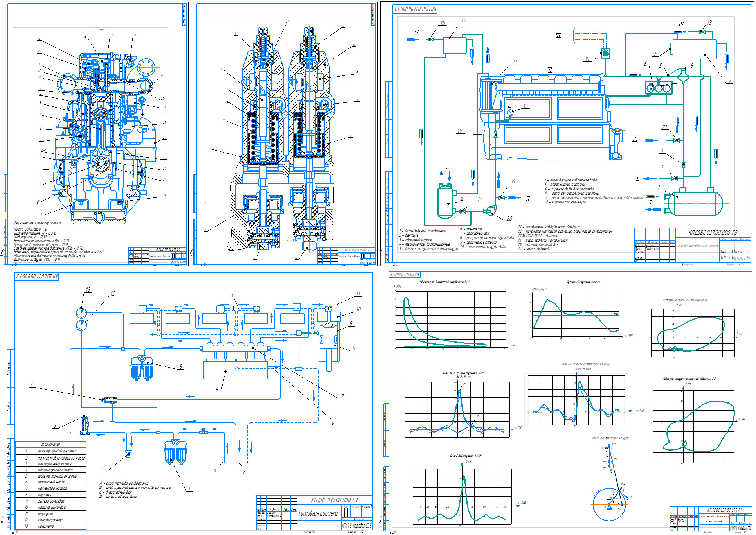
Task: Click the legend row 'фильтр грубой очистки'
Action: 50,451
